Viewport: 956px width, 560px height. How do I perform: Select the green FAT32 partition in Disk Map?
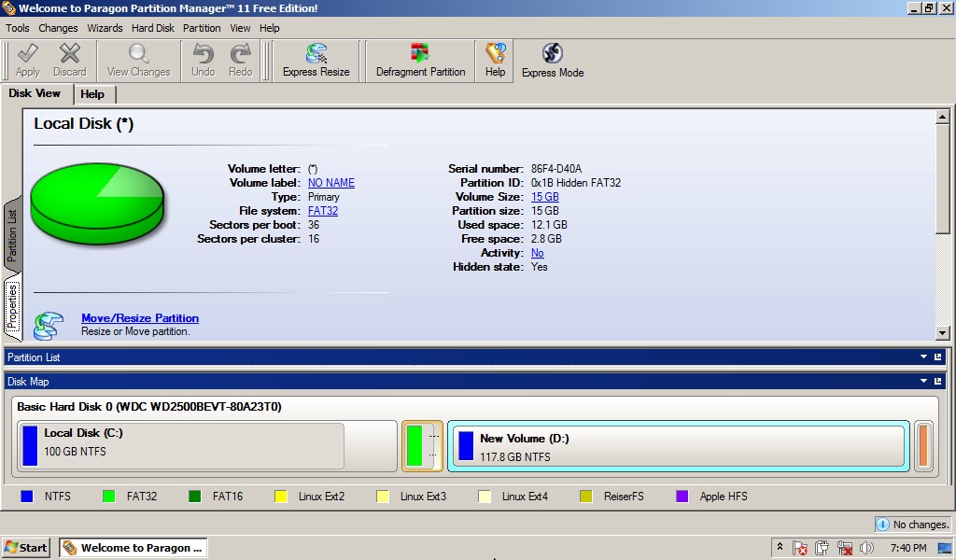click(x=422, y=446)
